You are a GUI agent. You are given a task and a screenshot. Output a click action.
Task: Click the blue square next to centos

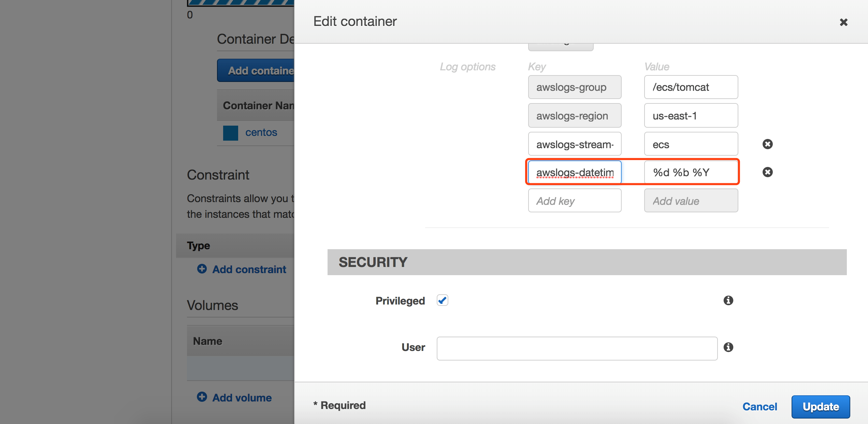(x=231, y=133)
